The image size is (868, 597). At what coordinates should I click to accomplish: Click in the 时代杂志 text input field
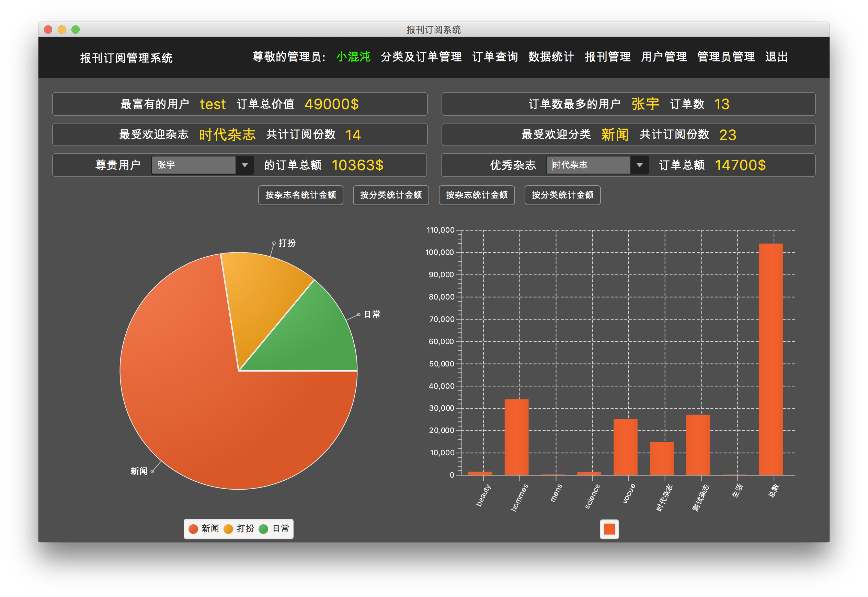[x=588, y=165]
